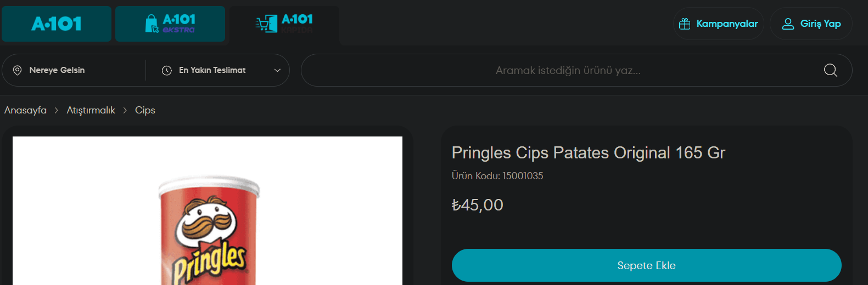The width and height of the screenshot is (868, 285).
Task: Click the gift icon beside Kampanyalar
Action: pos(685,24)
